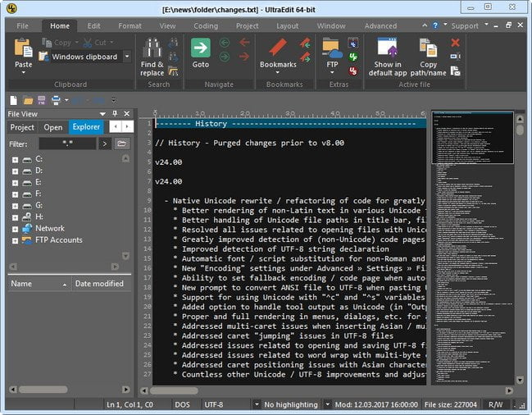Click the new file icon in quick toolbar
This screenshot has height=415, width=532.
pos(14,100)
